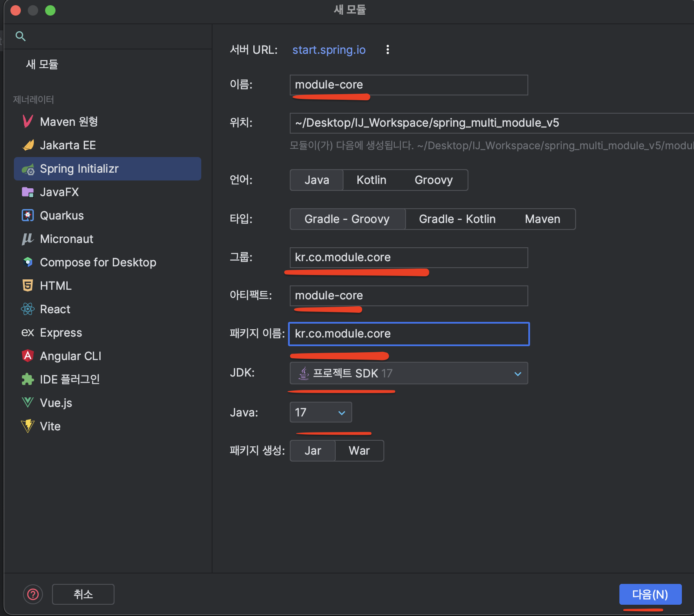The image size is (694, 616).
Task: Click the Vue.js logo icon
Action: 28,403
